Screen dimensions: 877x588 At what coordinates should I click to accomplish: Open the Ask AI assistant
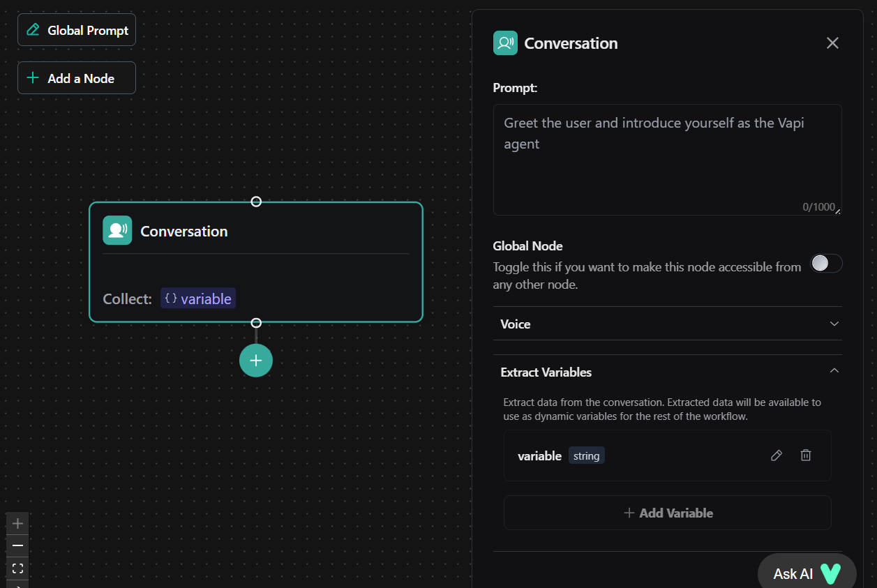[x=806, y=573]
